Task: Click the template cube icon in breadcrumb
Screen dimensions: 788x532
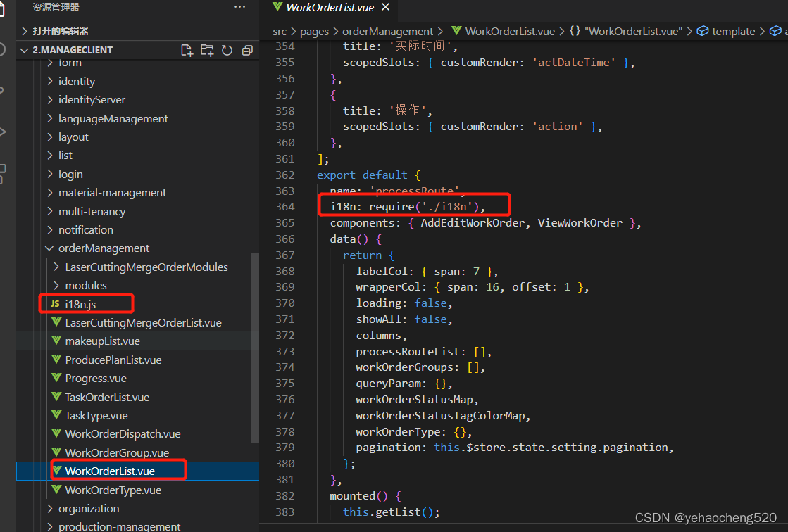Action: (x=703, y=31)
